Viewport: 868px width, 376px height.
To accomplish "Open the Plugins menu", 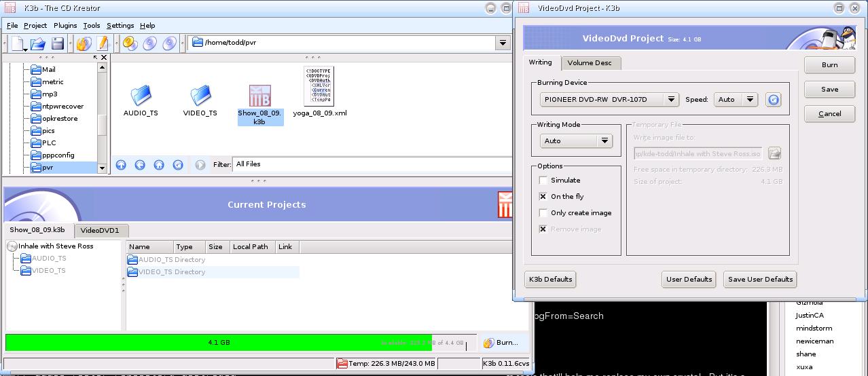I will coord(66,26).
